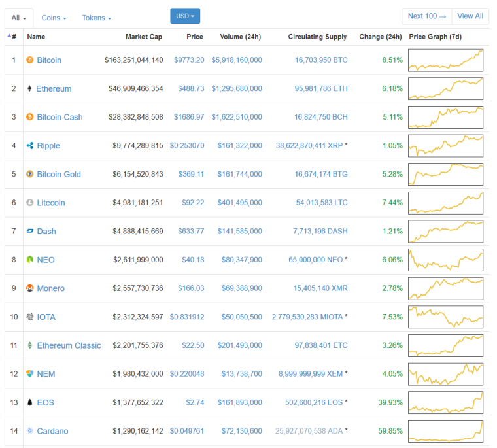The height and width of the screenshot is (448, 497).
Task: Click the EOS black logo icon
Action: 30,402
